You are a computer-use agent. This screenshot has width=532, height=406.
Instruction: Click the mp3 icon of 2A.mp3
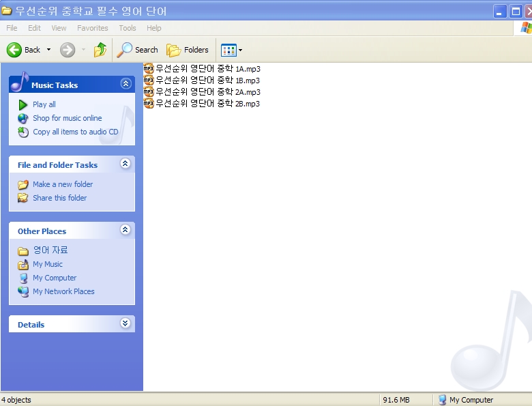(x=149, y=91)
